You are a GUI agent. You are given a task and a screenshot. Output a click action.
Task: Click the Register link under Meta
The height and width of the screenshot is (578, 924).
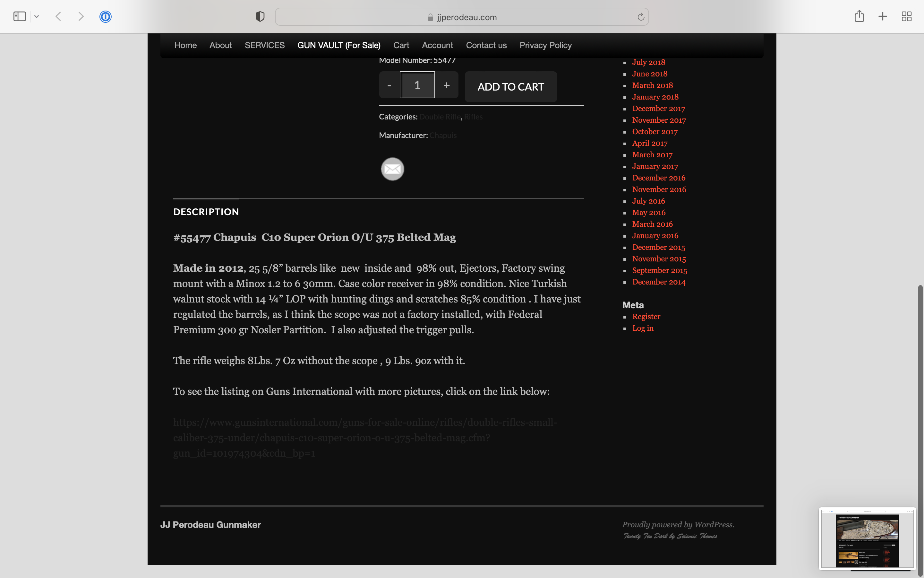pos(646,317)
